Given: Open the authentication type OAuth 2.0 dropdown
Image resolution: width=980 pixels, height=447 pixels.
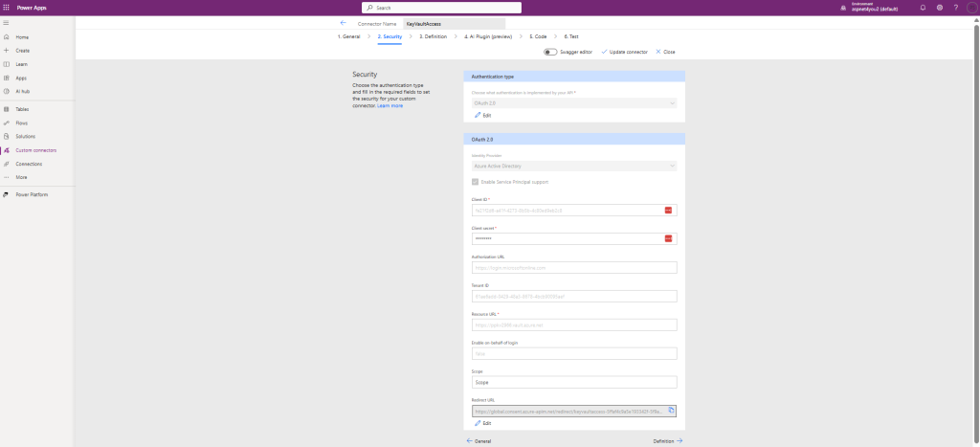Looking at the screenshot, I should point(574,103).
